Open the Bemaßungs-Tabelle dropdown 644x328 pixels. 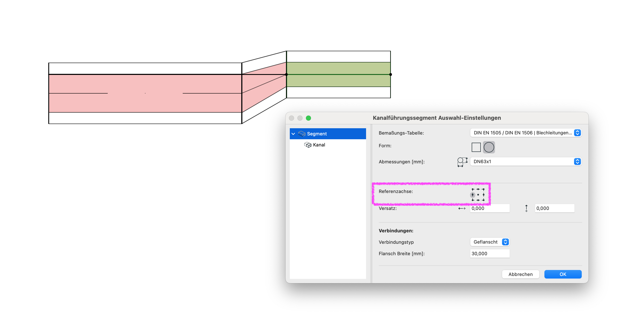(526, 133)
